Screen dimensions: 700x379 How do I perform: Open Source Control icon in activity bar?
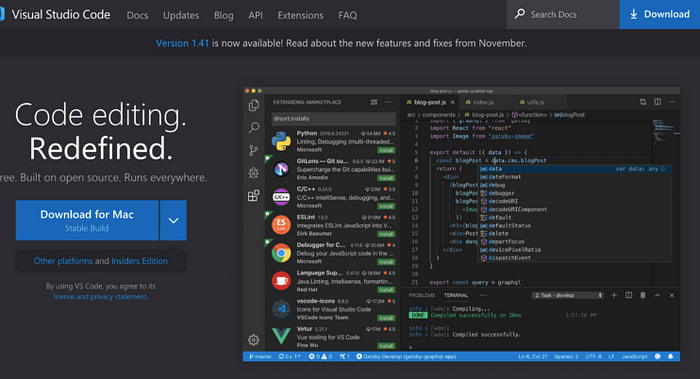point(254,150)
